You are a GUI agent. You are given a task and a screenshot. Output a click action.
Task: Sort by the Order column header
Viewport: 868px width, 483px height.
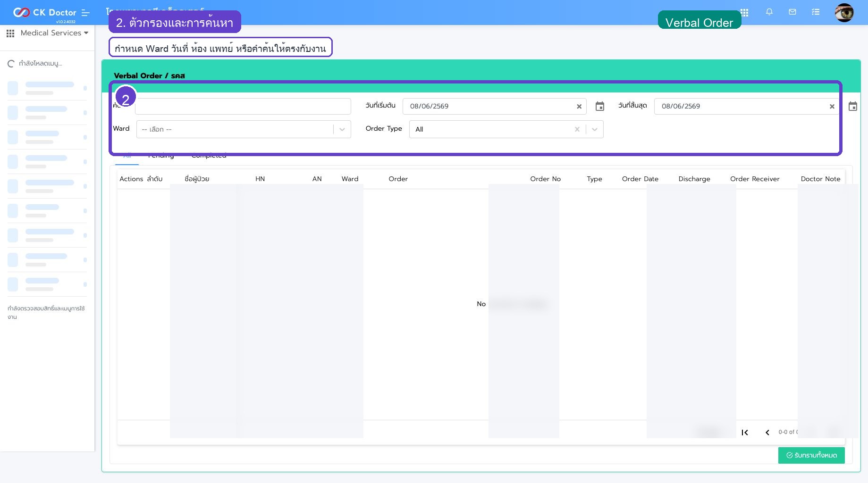pos(398,179)
